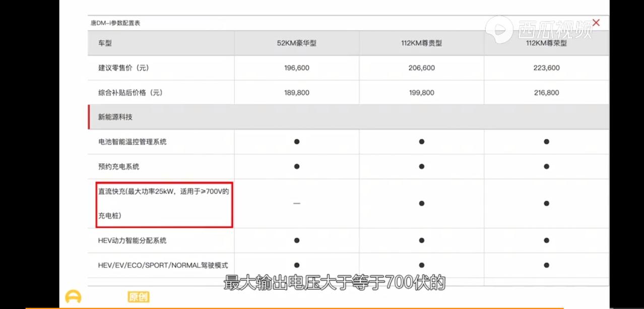Click the price value 196,600

tap(297, 68)
